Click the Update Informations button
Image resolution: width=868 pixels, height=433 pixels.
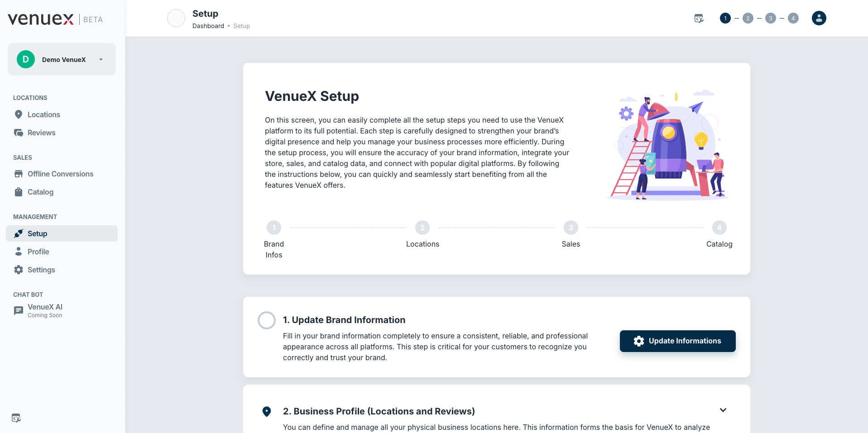[x=678, y=341]
